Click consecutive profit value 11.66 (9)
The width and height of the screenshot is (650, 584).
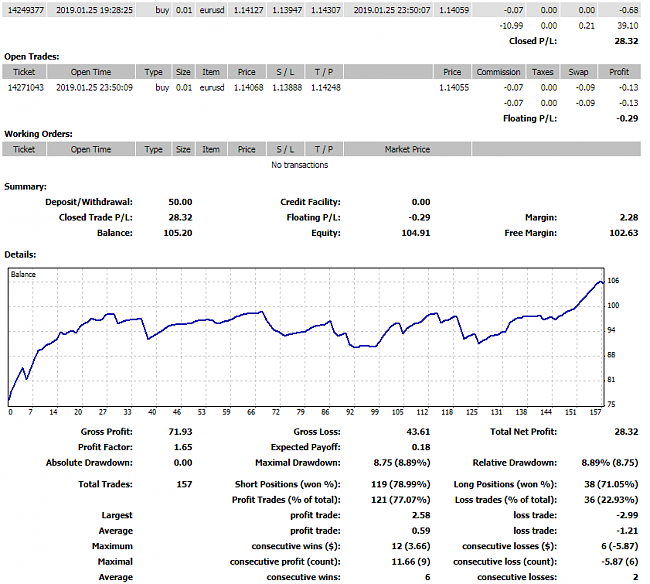[x=411, y=562]
